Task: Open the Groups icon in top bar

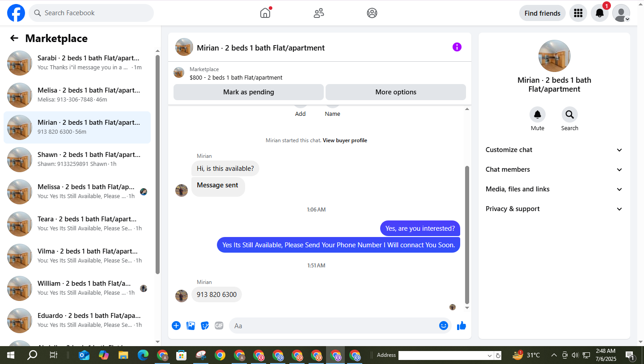Action: tap(372, 13)
